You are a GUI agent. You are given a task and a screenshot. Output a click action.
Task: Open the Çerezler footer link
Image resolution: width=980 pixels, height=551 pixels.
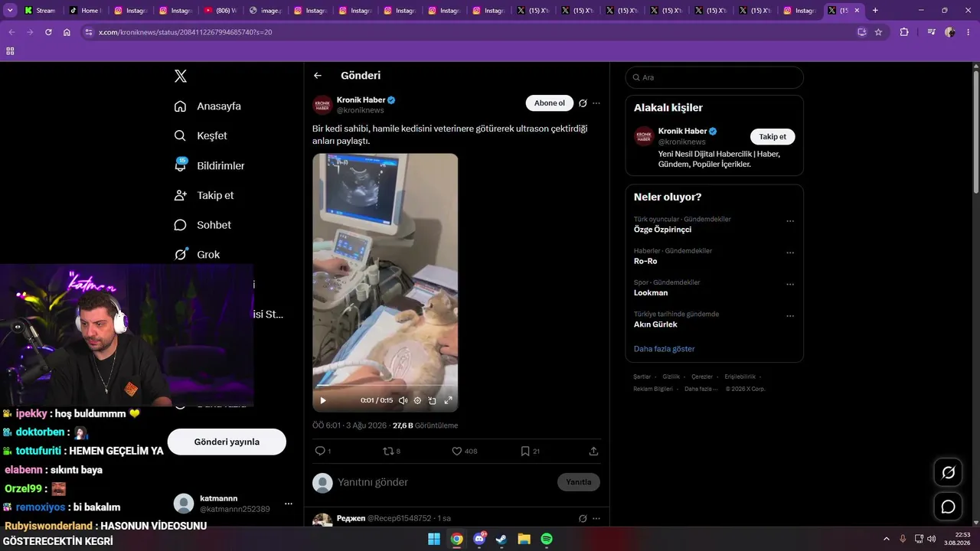click(x=702, y=377)
